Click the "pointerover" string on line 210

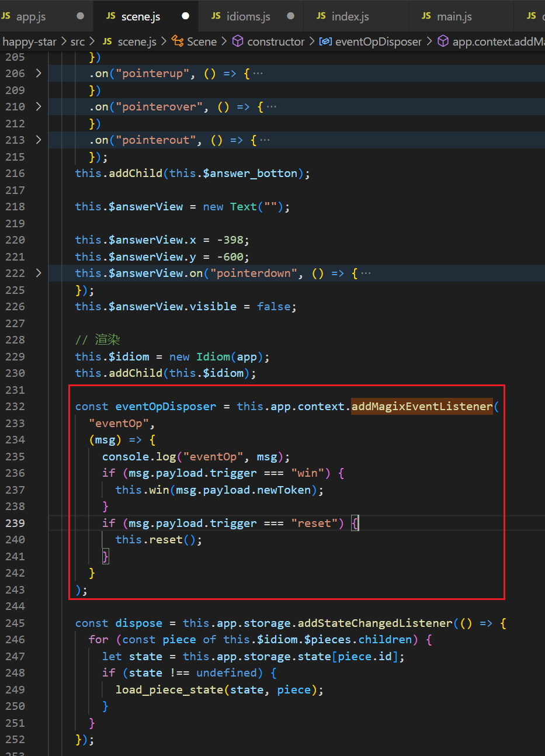click(159, 106)
